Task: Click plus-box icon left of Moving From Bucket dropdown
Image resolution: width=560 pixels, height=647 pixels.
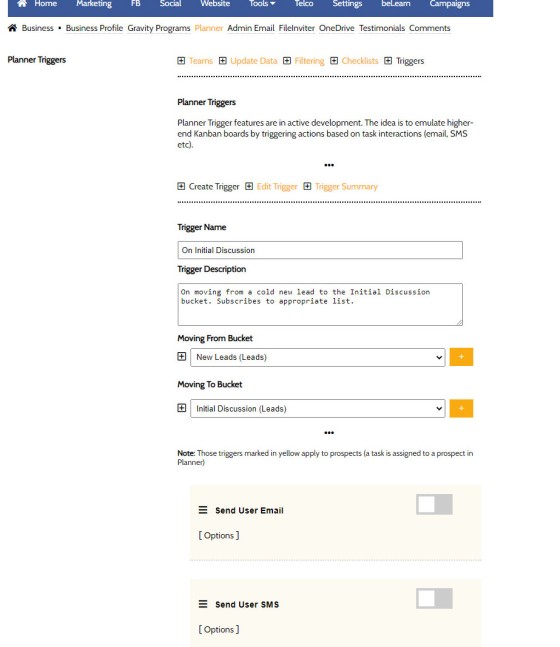Action: click(x=182, y=357)
